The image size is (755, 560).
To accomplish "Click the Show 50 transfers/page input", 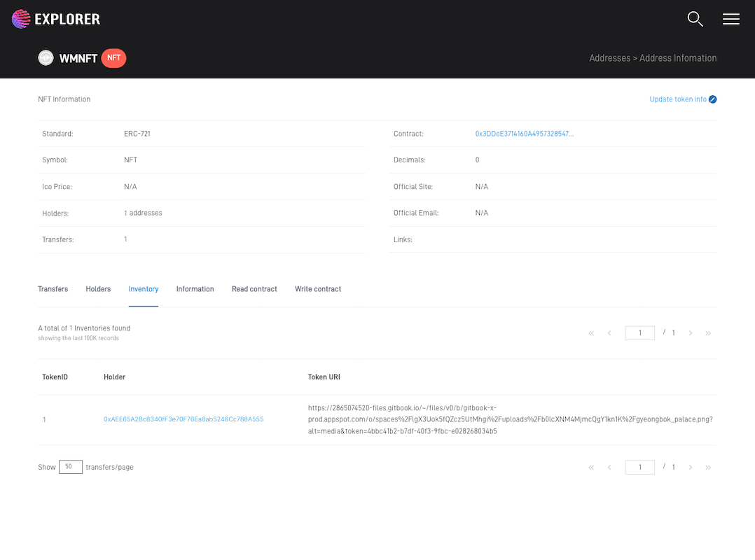I will pyautogui.click(x=71, y=467).
